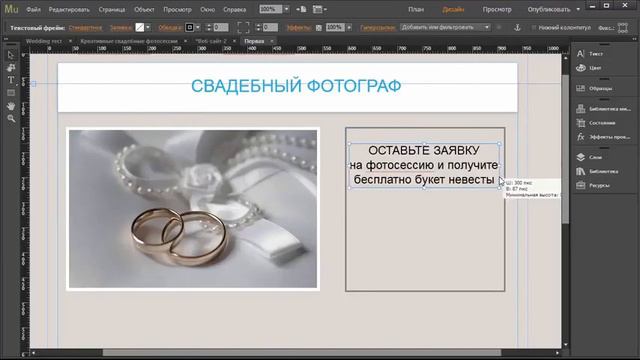640x360 pixels.
Task: Click the pin position grid icon
Action: (623, 28)
